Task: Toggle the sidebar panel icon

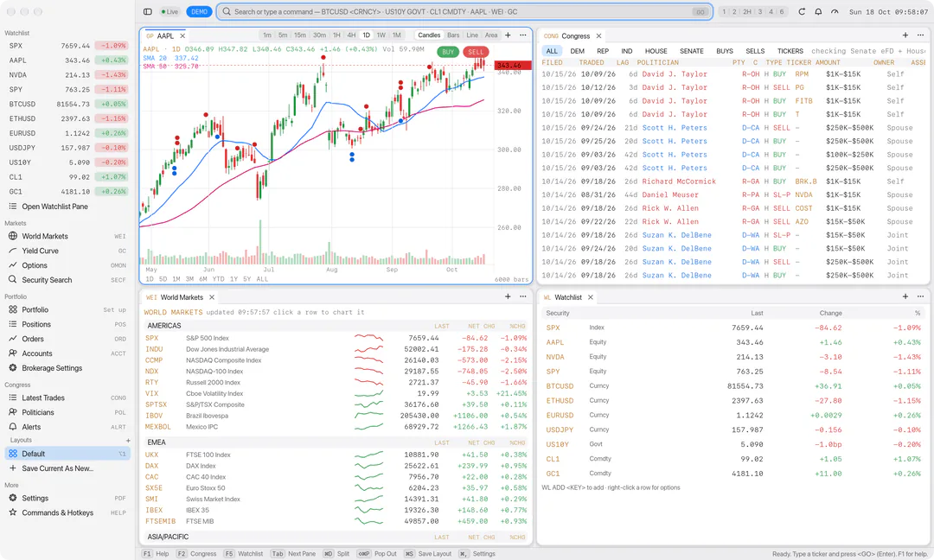Action: coord(148,11)
